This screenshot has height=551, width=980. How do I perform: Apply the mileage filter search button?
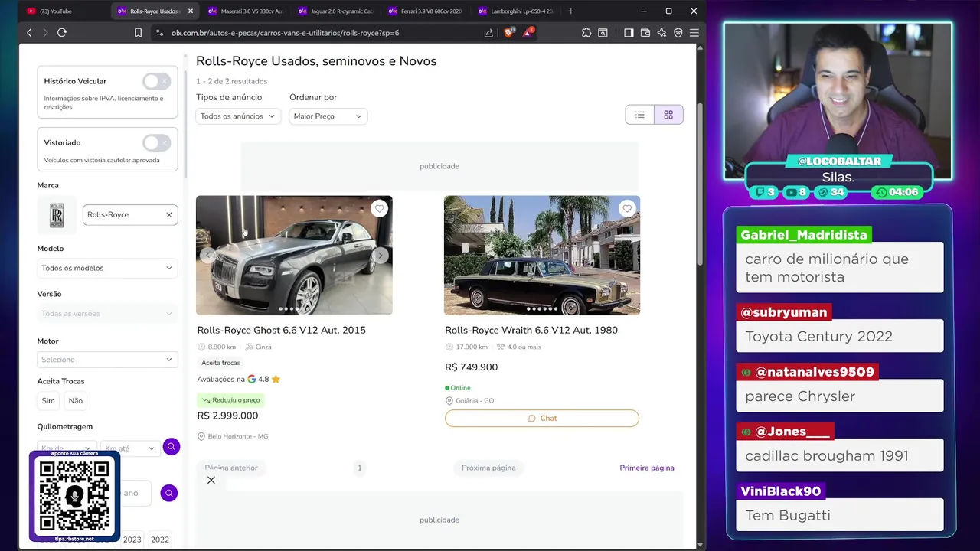[171, 446]
